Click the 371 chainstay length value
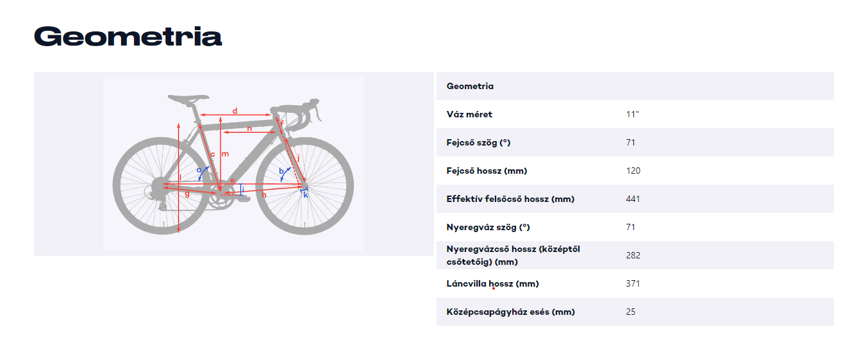 coord(633,283)
